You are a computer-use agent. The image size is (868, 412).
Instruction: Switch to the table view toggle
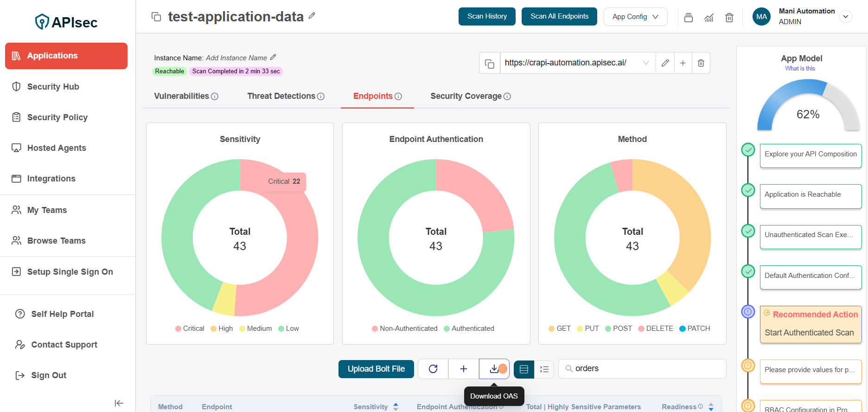coord(524,369)
